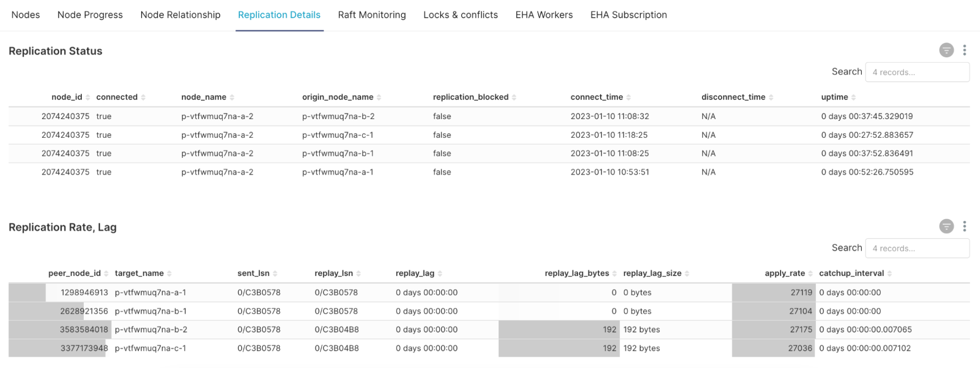Click the Replication Rate, Lag filter icon
Screen dimensions: 980x368
pos(946,226)
